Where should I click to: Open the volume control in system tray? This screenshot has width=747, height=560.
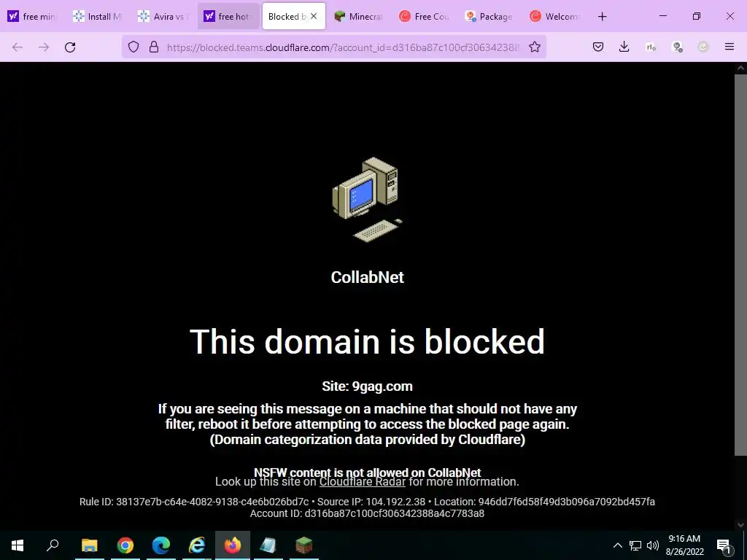653,545
